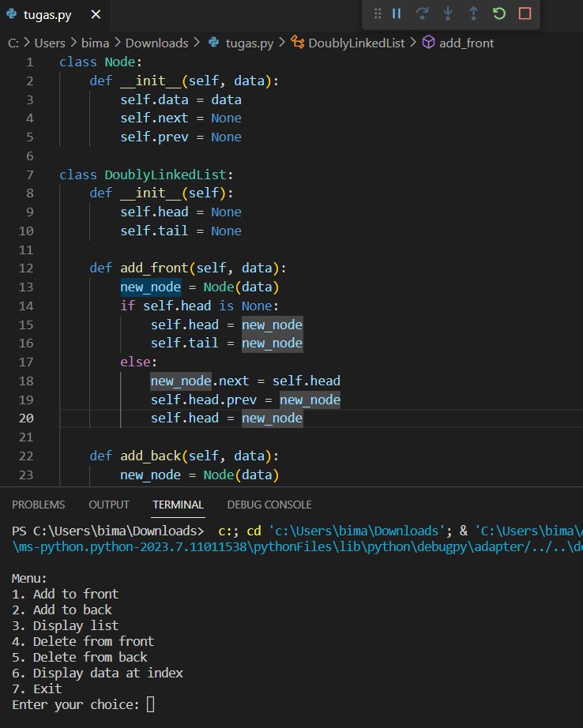Click line number 13 in the gutter

26,287
